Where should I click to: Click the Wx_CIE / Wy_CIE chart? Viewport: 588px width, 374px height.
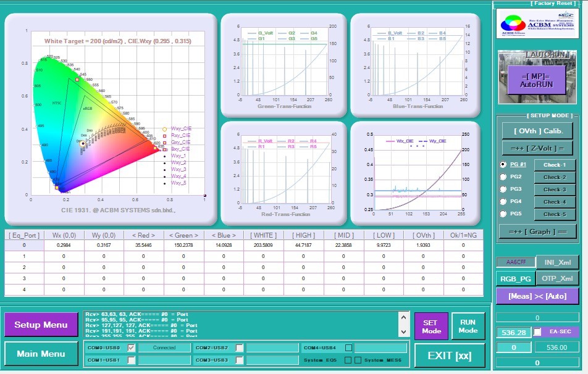pyautogui.click(x=416, y=173)
